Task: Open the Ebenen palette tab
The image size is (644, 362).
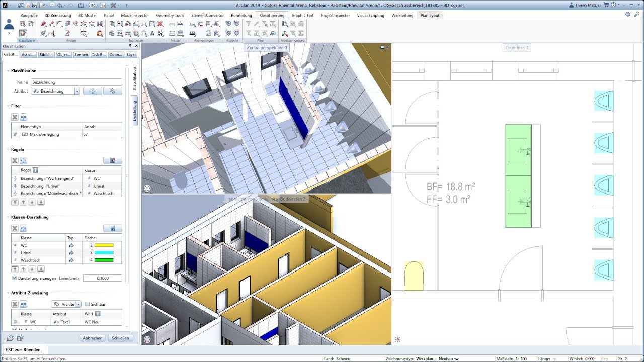Action: 81,54
